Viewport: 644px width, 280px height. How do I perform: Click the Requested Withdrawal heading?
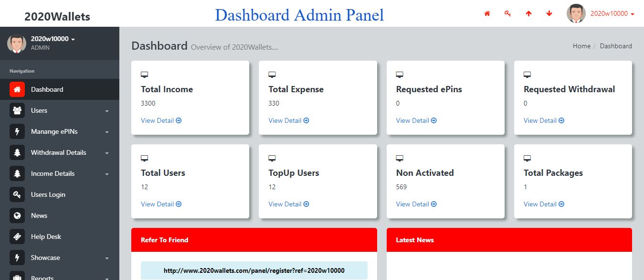pyautogui.click(x=570, y=89)
